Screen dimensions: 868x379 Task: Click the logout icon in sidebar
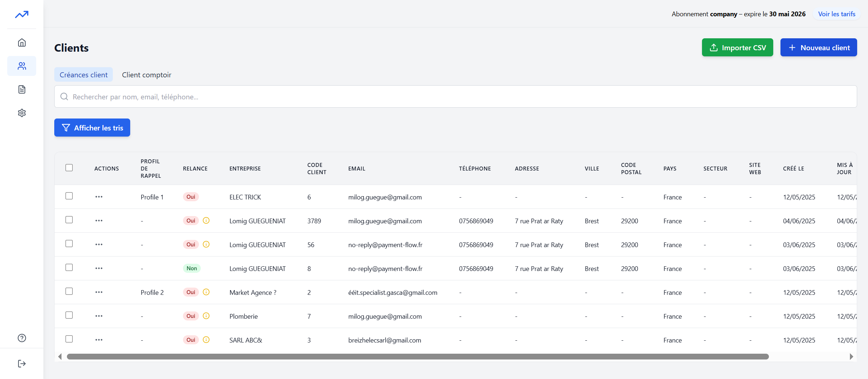coord(22,363)
